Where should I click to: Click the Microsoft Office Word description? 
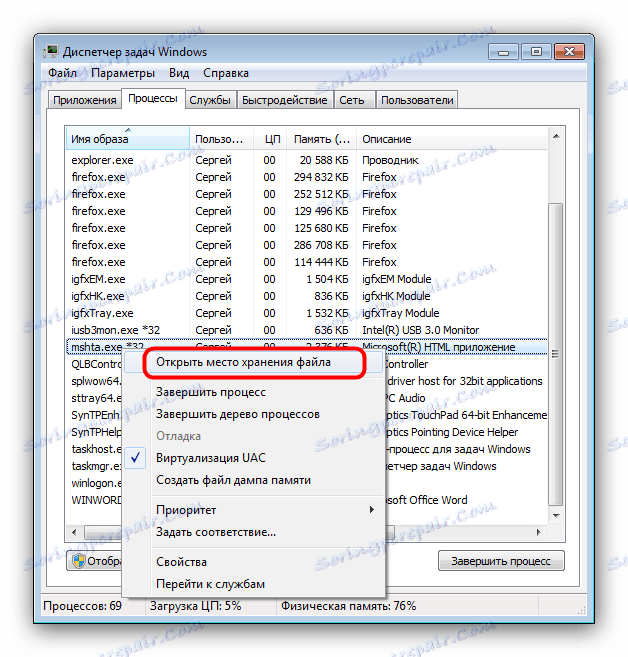[426, 500]
